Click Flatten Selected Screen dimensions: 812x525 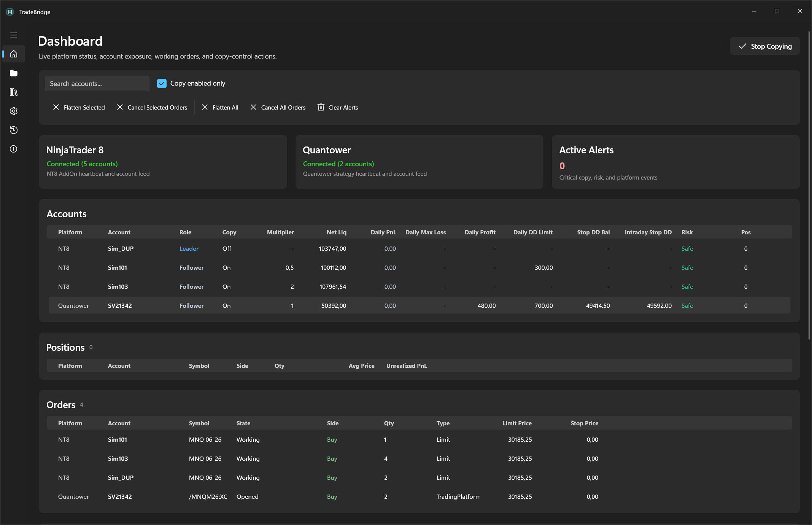79,108
